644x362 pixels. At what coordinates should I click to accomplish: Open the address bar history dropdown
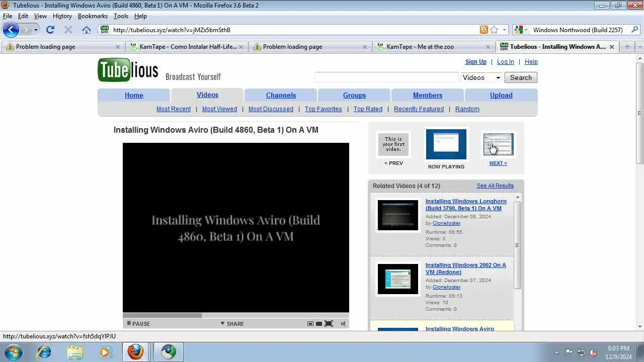click(x=504, y=30)
